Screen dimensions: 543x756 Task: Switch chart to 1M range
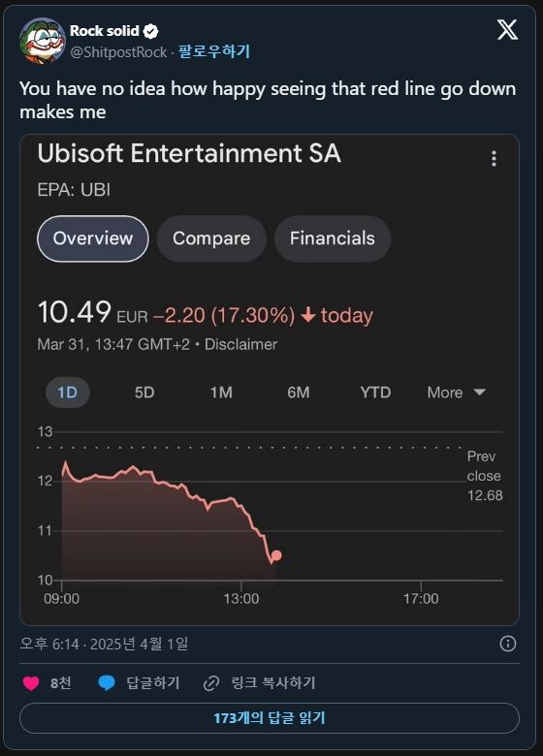click(x=221, y=393)
